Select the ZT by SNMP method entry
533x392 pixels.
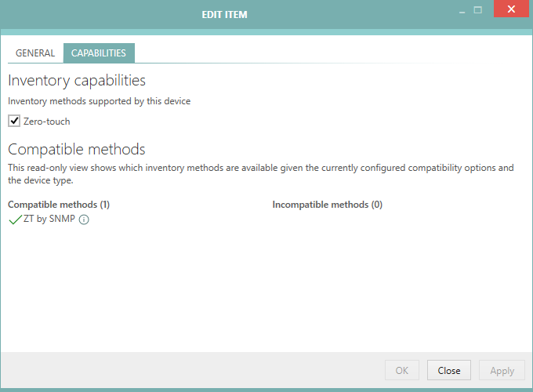49,220
